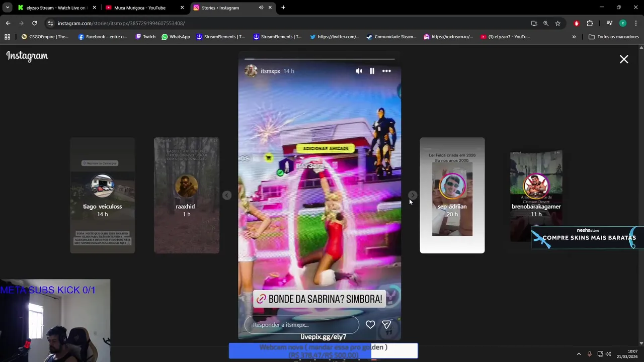The height and width of the screenshot is (362, 644).
Task: Open itsmxpx profile from username
Action: pos(270,71)
